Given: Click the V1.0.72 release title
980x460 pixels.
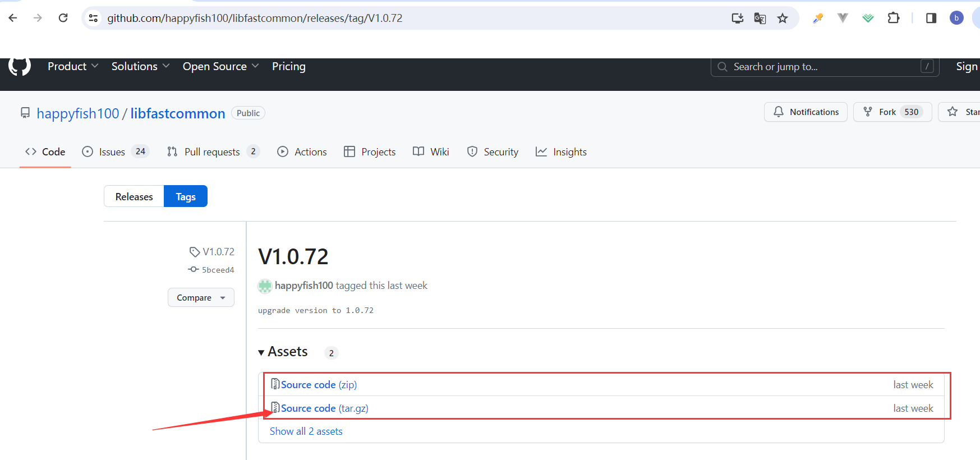Looking at the screenshot, I should [x=293, y=256].
